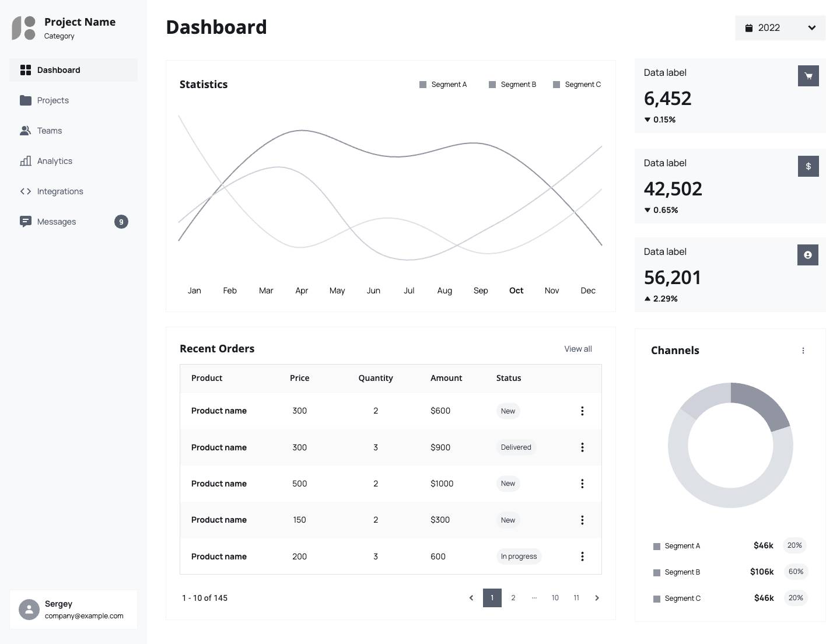
Task: Open Messages chat icon in sidebar
Action: point(26,222)
